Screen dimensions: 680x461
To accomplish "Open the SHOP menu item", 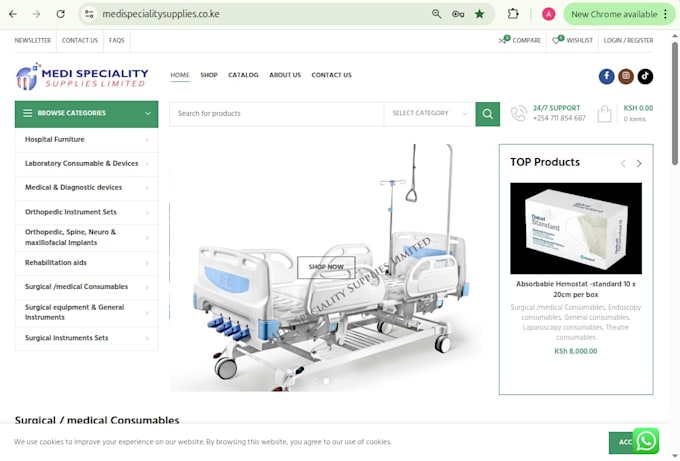I will pyautogui.click(x=209, y=75).
